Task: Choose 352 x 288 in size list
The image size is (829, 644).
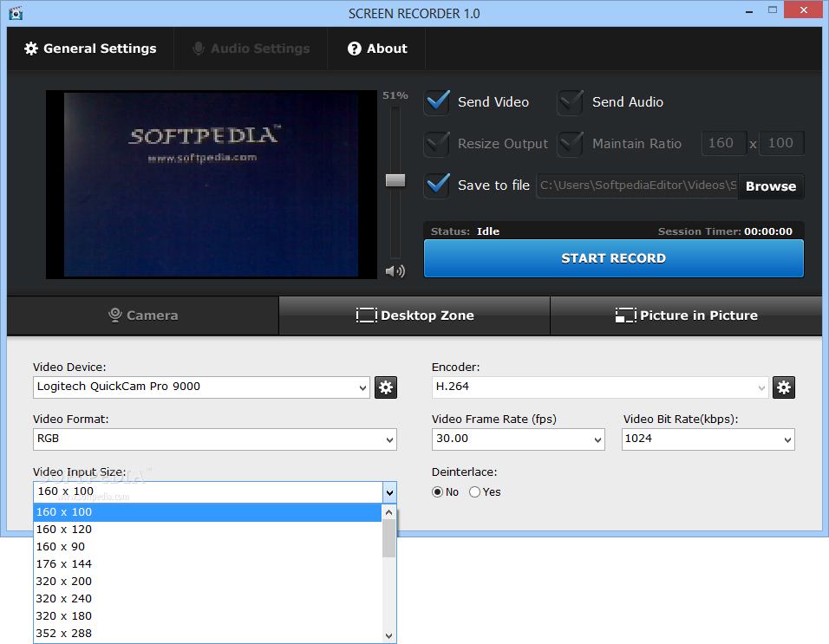Action: coord(207,634)
